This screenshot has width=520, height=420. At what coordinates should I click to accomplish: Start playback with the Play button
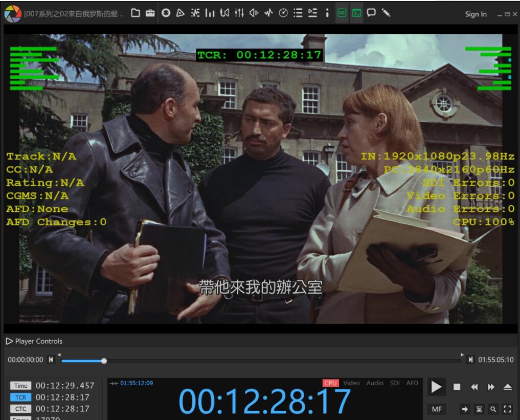coord(436,387)
